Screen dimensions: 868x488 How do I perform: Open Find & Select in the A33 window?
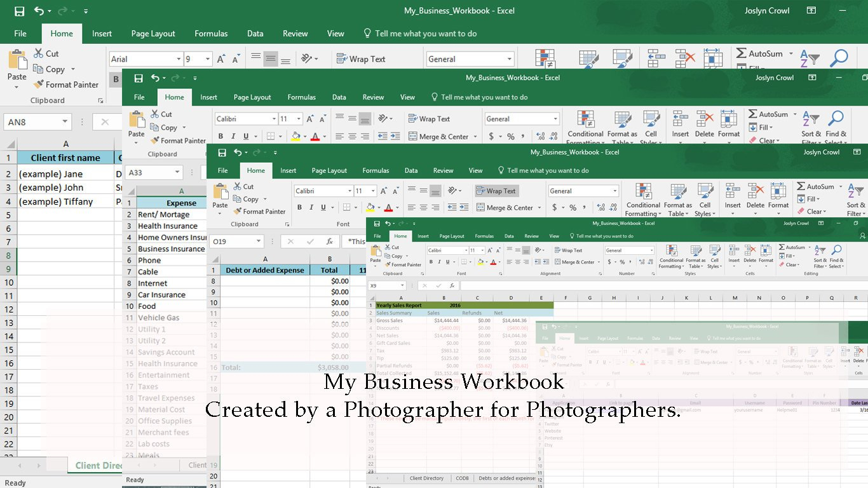tap(836, 126)
